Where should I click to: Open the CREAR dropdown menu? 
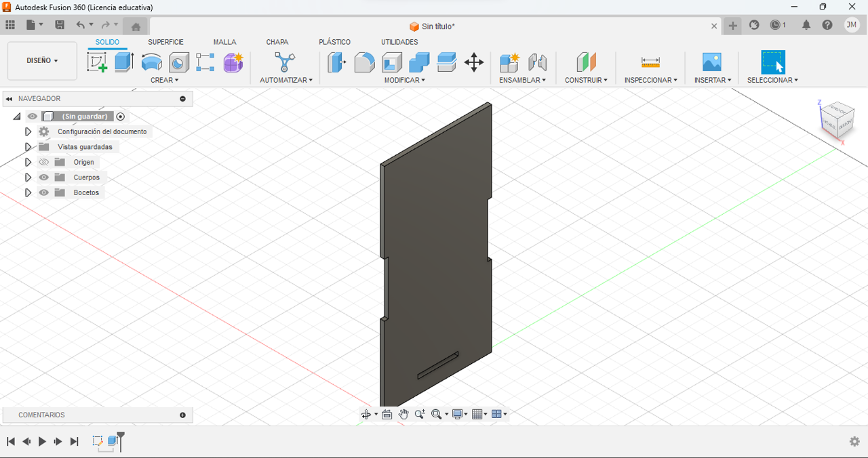pos(165,80)
